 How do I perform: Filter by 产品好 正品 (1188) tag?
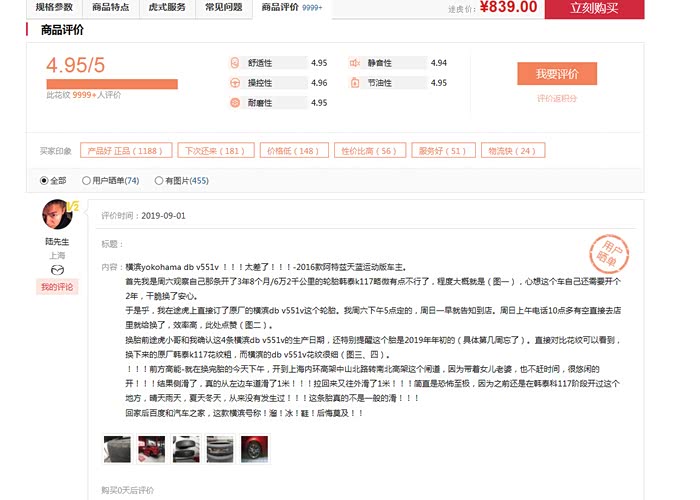[x=124, y=151]
